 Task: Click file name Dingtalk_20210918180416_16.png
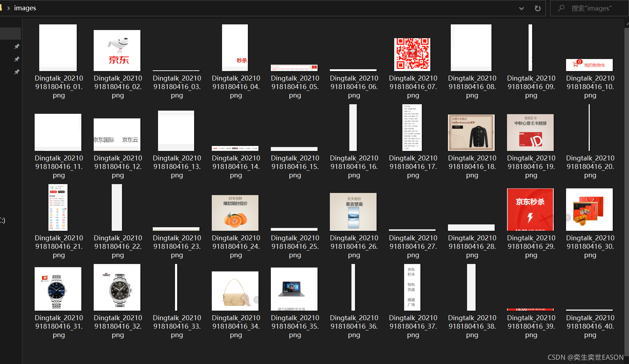(354, 166)
